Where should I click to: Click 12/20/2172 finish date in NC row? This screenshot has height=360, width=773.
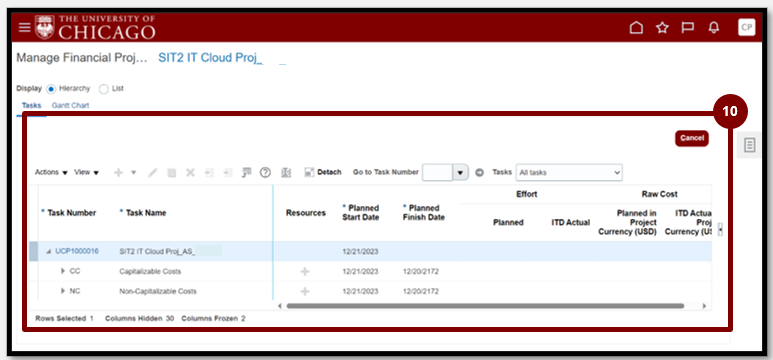coord(421,291)
